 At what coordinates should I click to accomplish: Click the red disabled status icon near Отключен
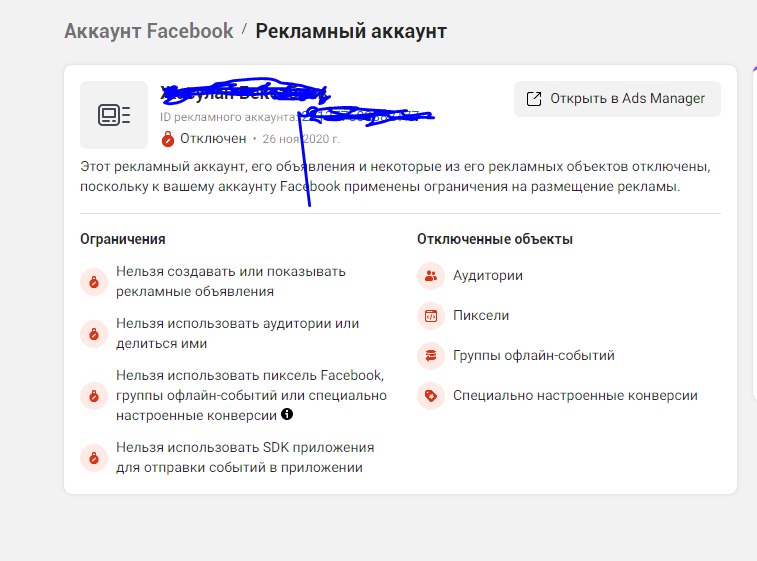click(x=168, y=139)
